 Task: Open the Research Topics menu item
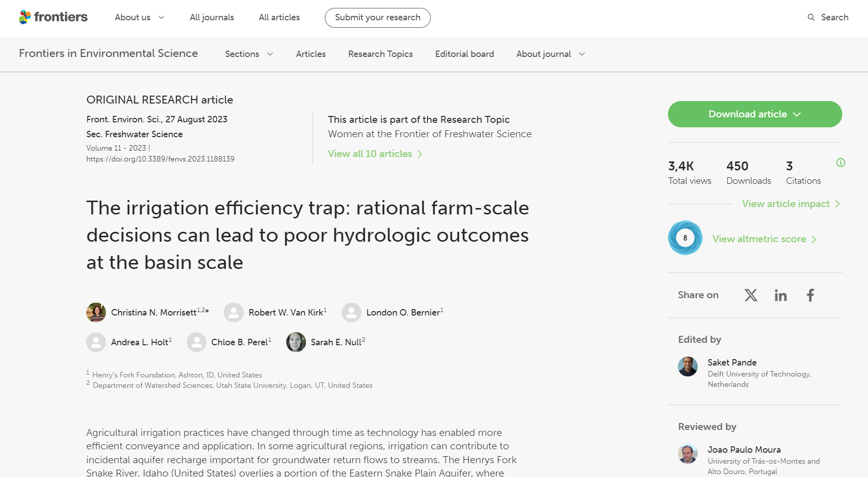point(380,54)
